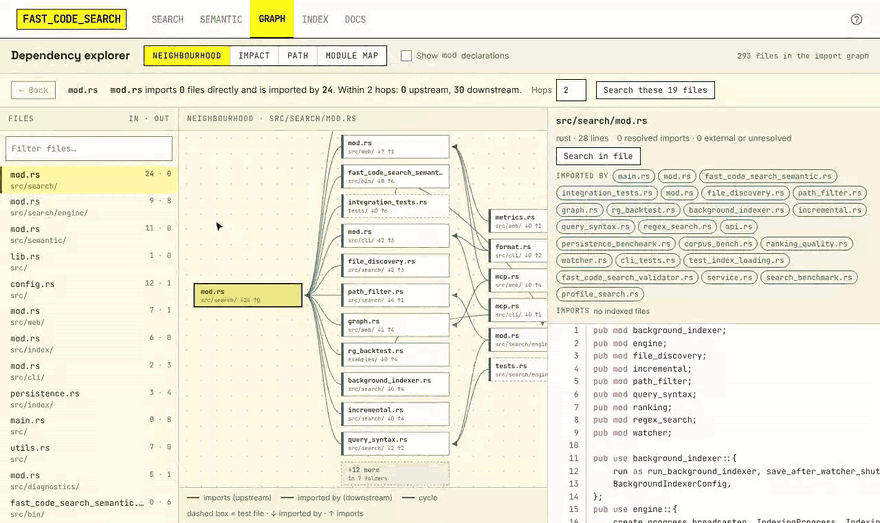Open persistence_benchmark.rs chip
This screenshot has width=880, height=523.
coord(616,244)
